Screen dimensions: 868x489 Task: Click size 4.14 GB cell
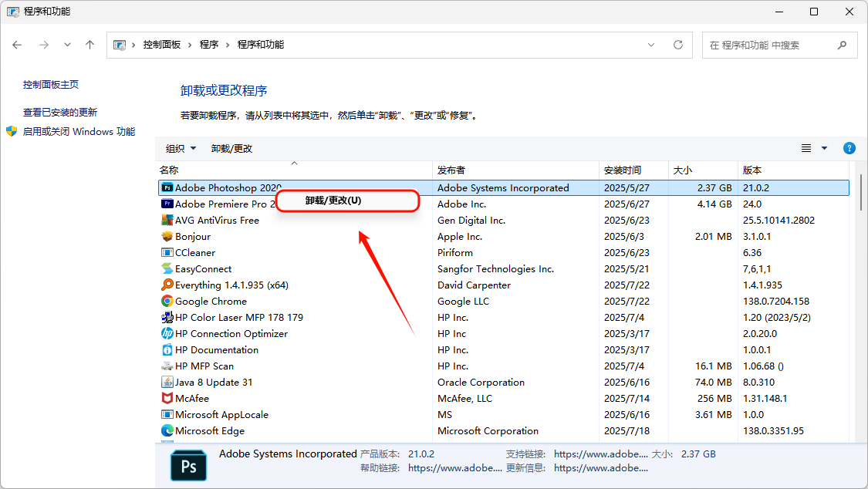[714, 204]
